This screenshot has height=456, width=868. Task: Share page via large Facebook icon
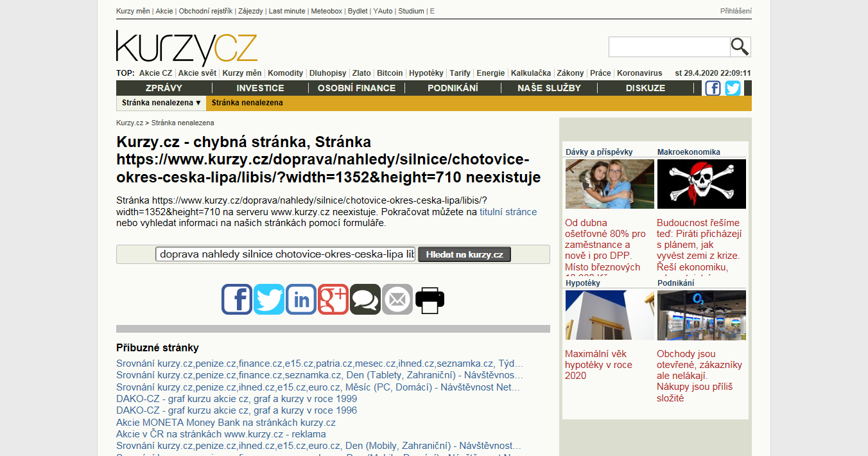pos(237,299)
